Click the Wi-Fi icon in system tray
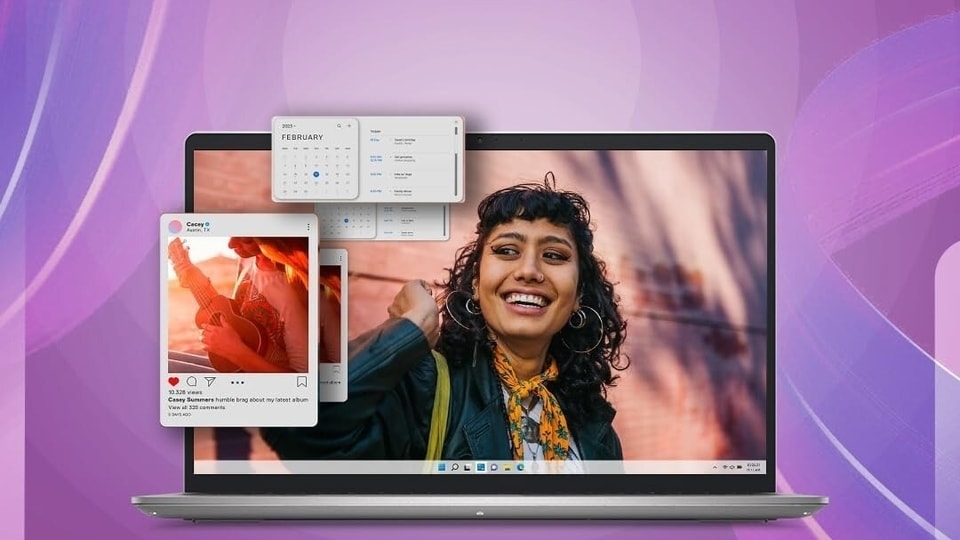 [725, 467]
